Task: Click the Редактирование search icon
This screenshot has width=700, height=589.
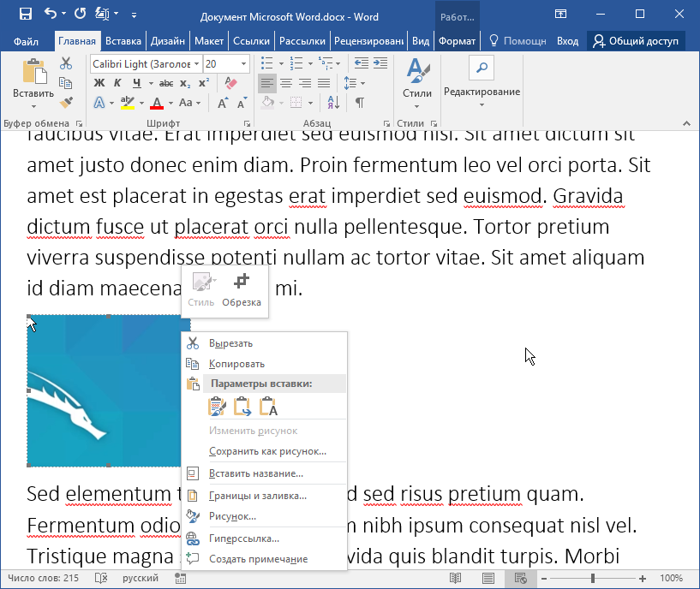Action: tap(482, 68)
